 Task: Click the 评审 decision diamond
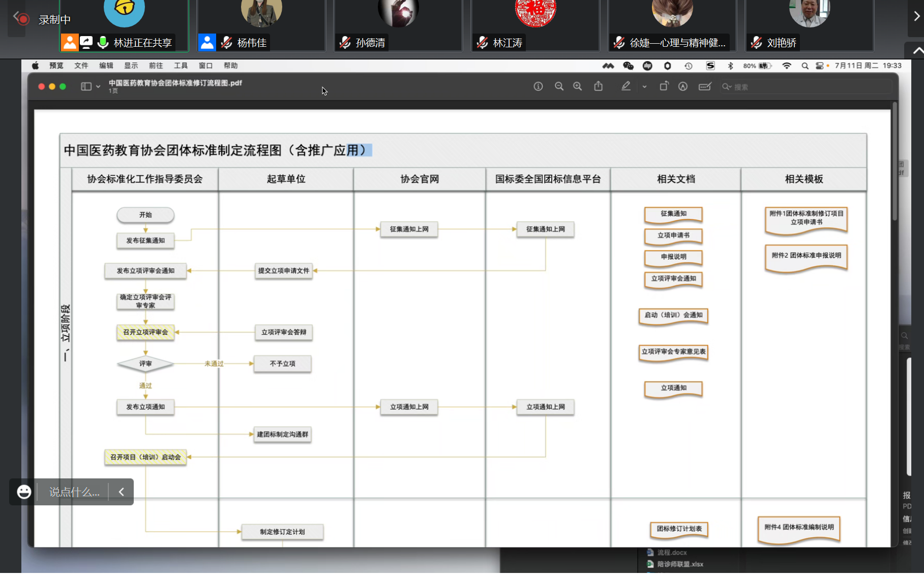145,364
